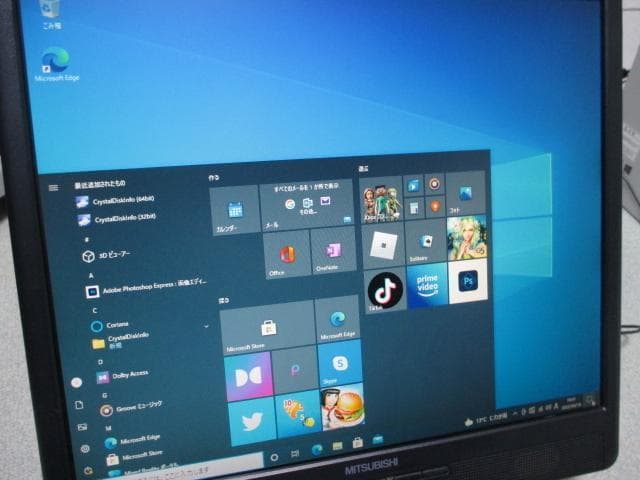Jump to the letter C header
Image resolution: width=640 pixels, height=480 pixels.
pos(95,311)
